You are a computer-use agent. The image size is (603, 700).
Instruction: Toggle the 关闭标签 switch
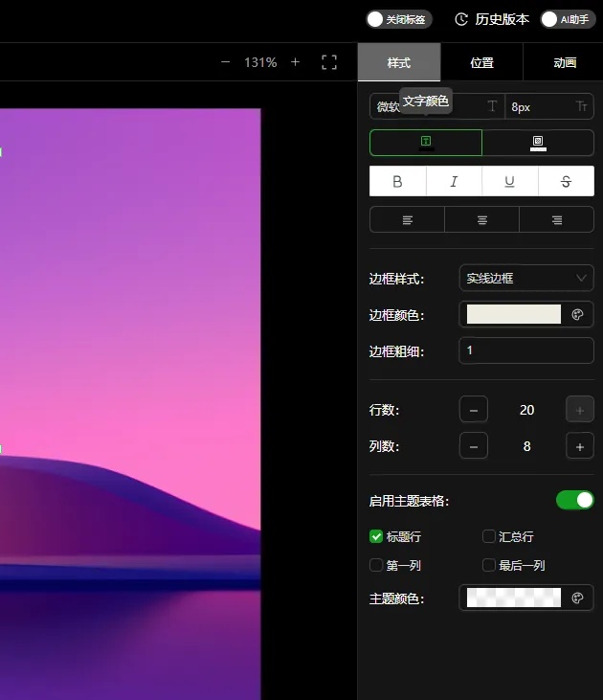click(x=399, y=19)
